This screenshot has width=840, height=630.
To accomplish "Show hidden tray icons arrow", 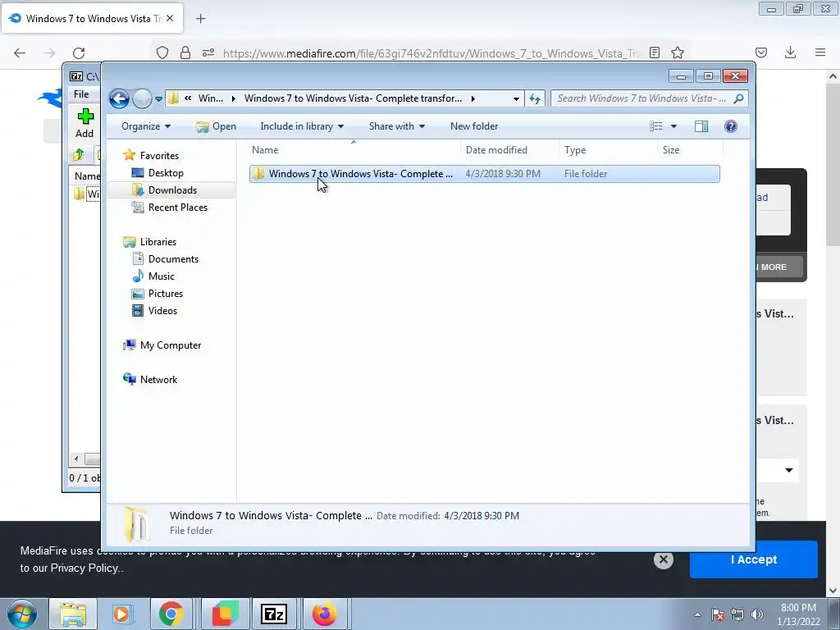I will (697, 614).
